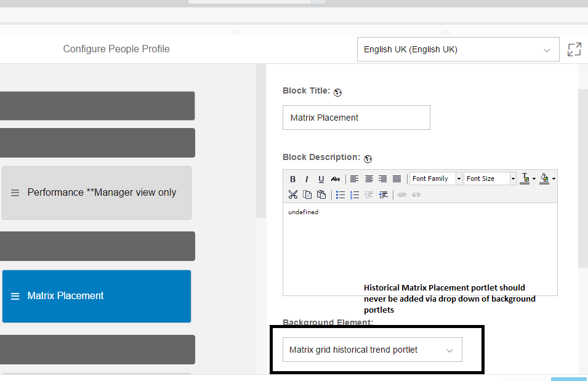
Task: Remove link (unlink) icon
Action: [416, 195]
